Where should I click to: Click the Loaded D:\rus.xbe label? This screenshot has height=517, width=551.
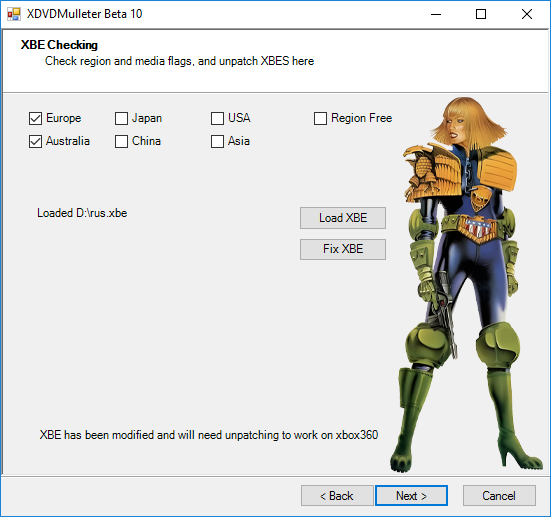pos(82,213)
